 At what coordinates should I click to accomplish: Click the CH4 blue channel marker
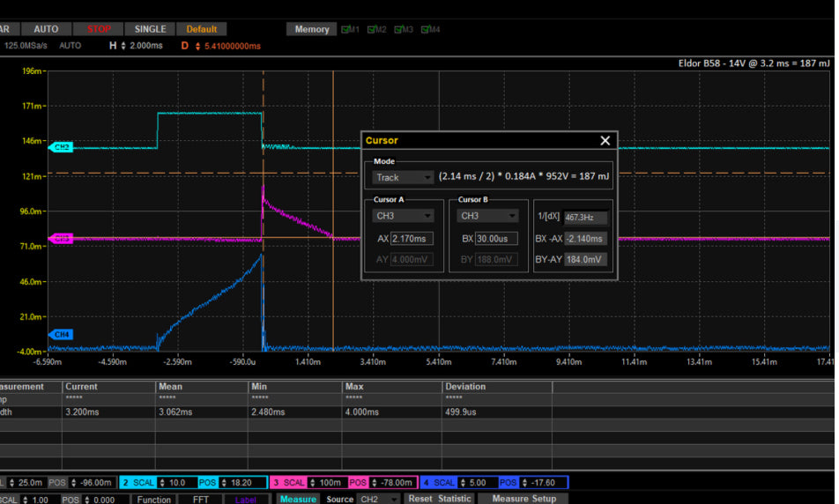point(61,335)
